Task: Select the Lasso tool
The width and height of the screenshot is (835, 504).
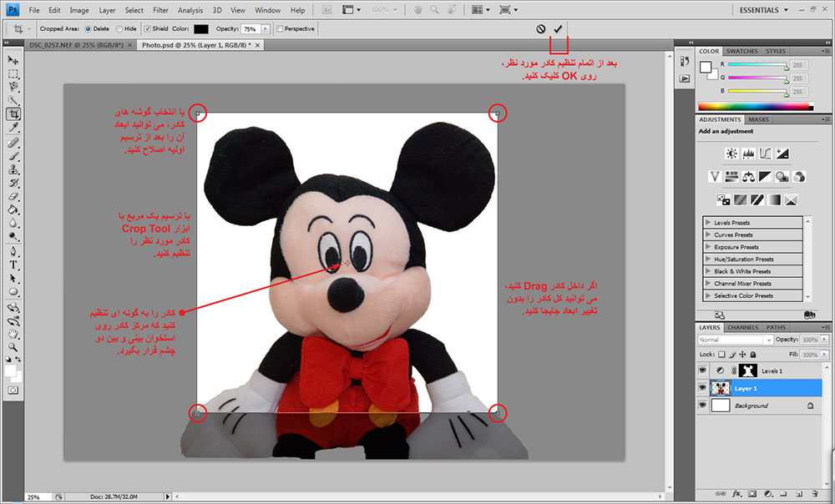Action: [13, 87]
